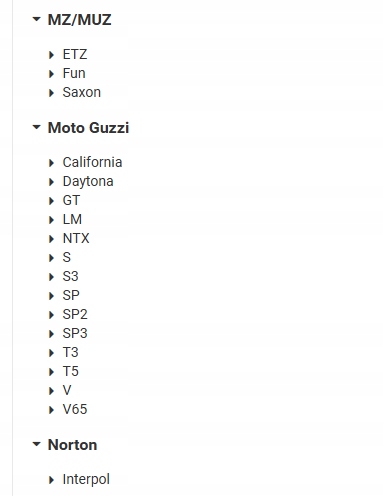383x496 pixels.
Task: Open the Interpol model entry
Action: click(86, 479)
